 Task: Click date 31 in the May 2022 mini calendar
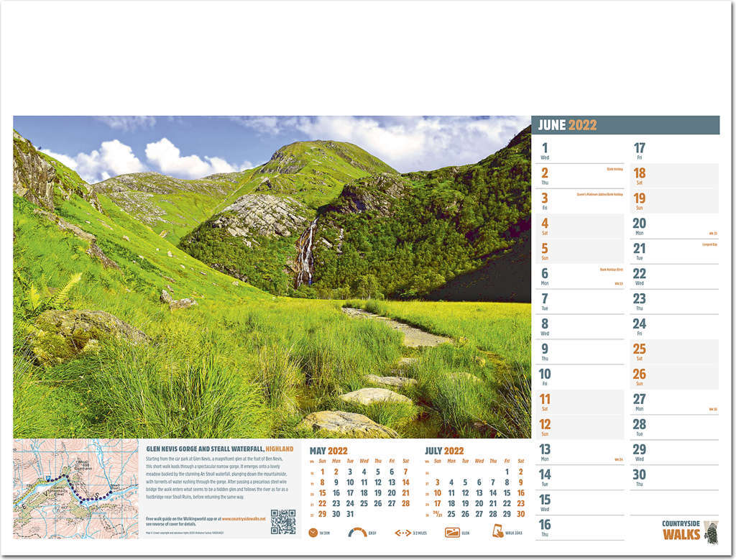tap(350, 514)
